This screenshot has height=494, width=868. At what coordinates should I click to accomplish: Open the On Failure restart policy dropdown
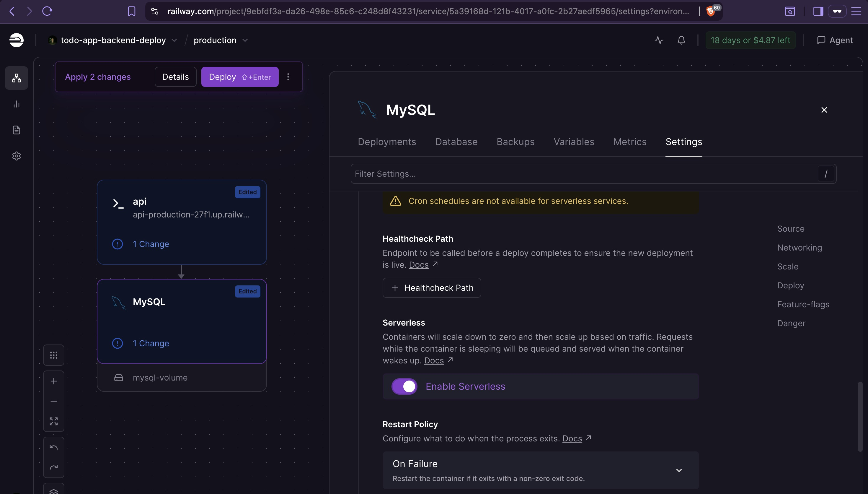click(x=540, y=470)
